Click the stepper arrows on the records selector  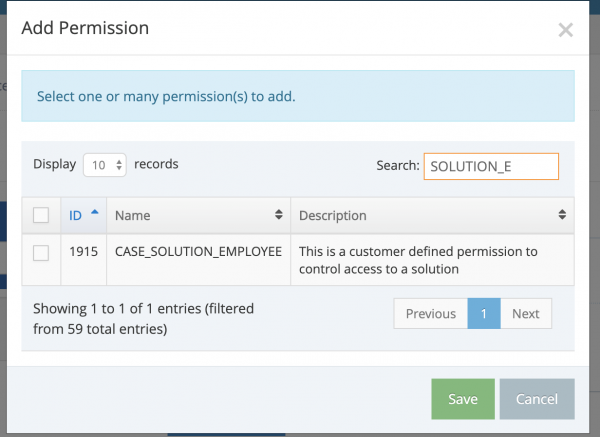point(120,164)
